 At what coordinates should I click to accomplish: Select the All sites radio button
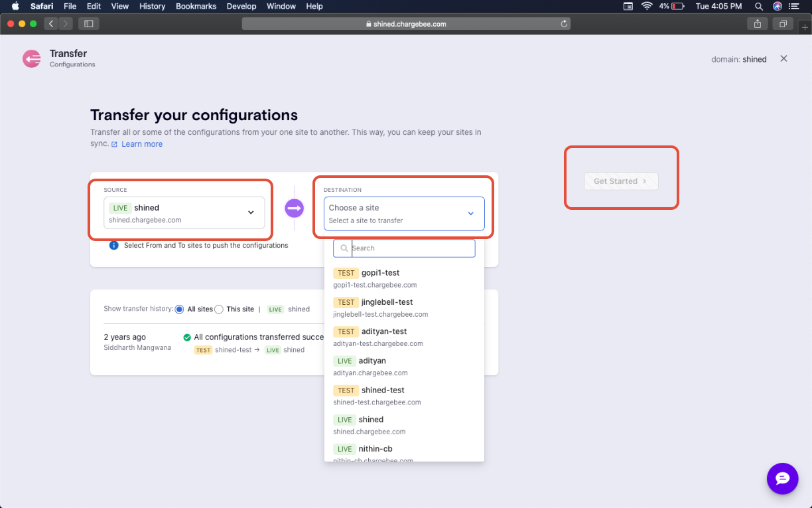[x=179, y=309]
